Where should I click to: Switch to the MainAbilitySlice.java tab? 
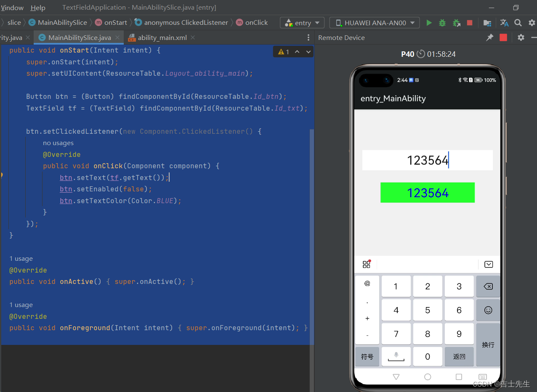point(80,37)
